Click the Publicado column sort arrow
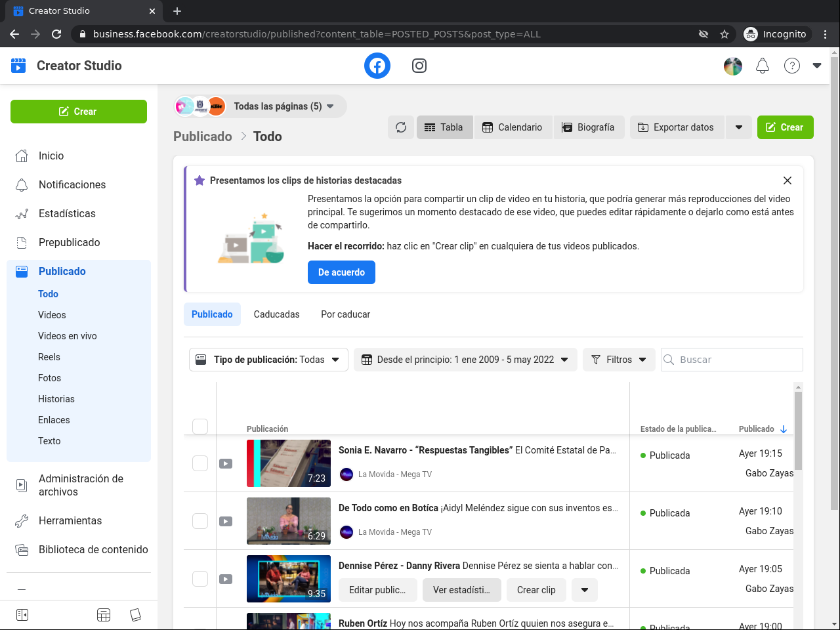Viewport: 840px width, 630px height. point(784,429)
